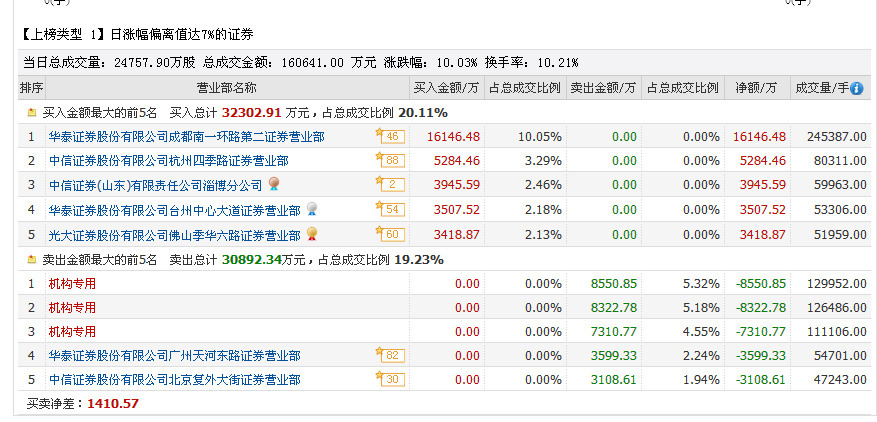The height and width of the screenshot is (422, 877).
Task: Open 中信证券(山东)淄博分公司 link
Action: (x=155, y=185)
